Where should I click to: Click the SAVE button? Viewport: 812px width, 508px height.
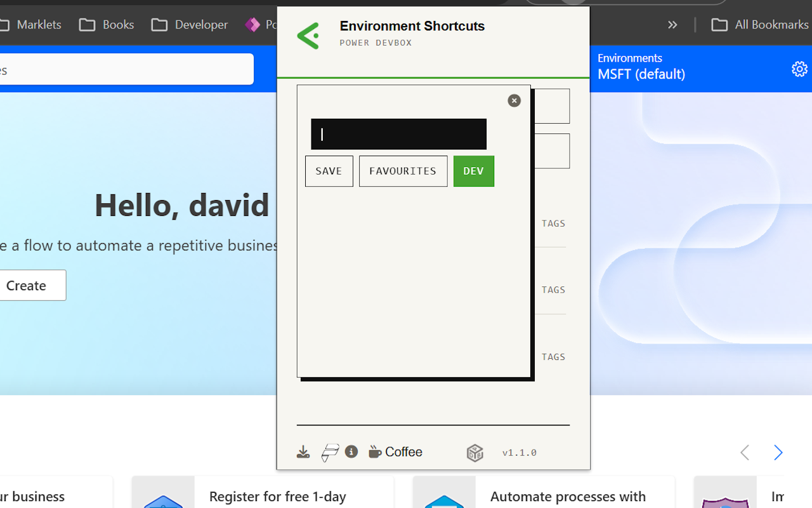(329, 171)
